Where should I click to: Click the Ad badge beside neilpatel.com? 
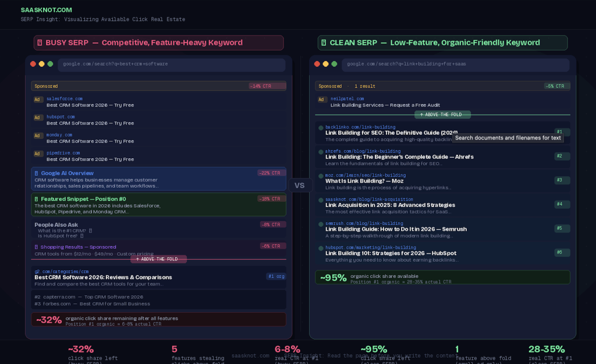[x=322, y=99]
